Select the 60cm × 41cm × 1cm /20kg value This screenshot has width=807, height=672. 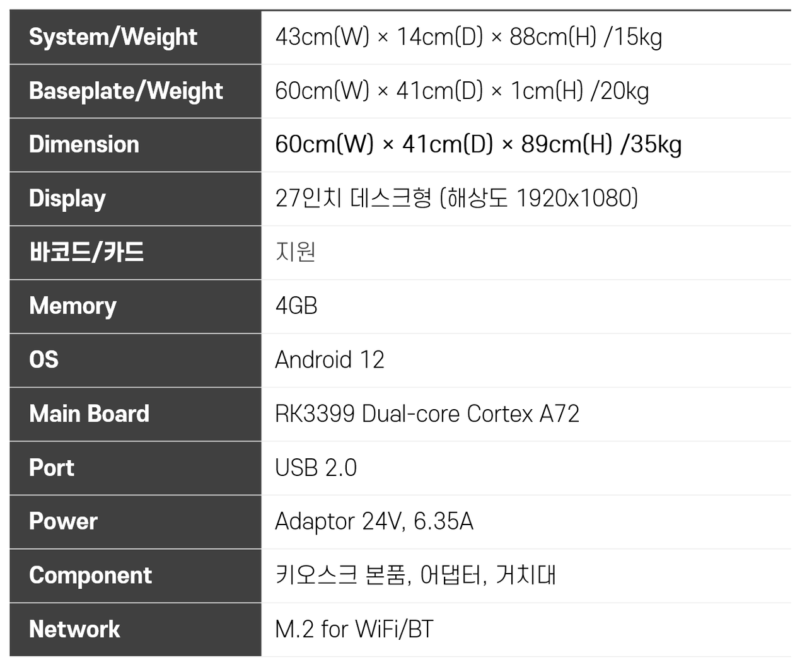point(462,91)
